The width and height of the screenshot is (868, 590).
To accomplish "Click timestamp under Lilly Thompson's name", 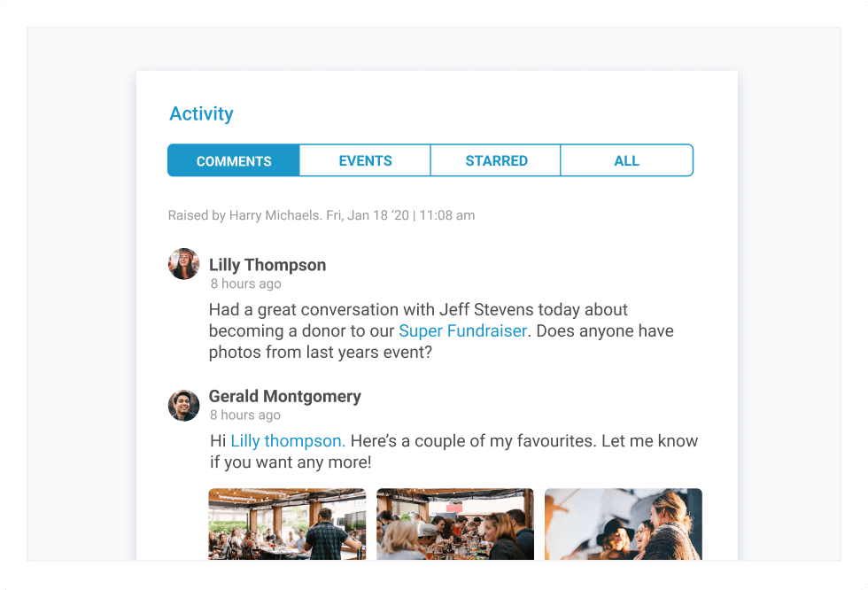I will coord(245,284).
